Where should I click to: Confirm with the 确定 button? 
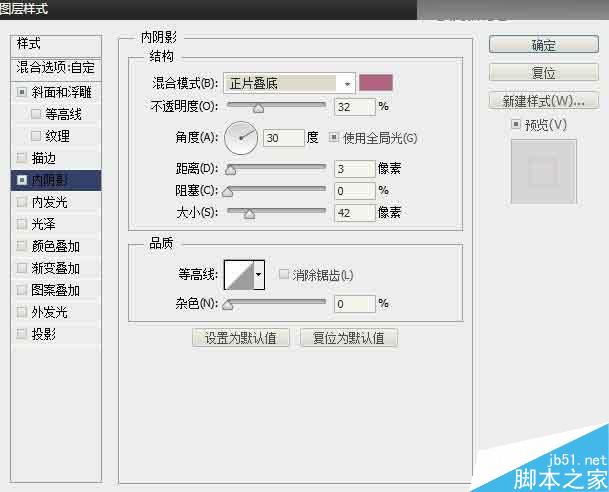pyautogui.click(x=544, y=45)
